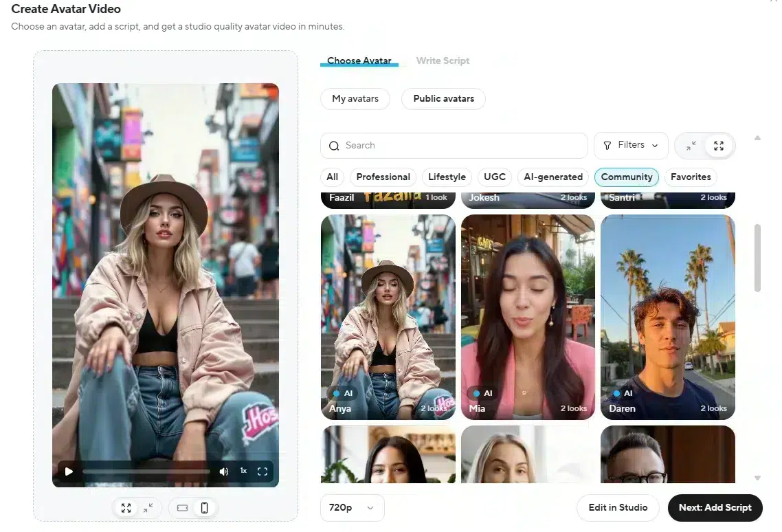The height and width of the screenshot is (532, 782).
Task: Switch to the Choose Avatar tab
Action: coord(359,60)
